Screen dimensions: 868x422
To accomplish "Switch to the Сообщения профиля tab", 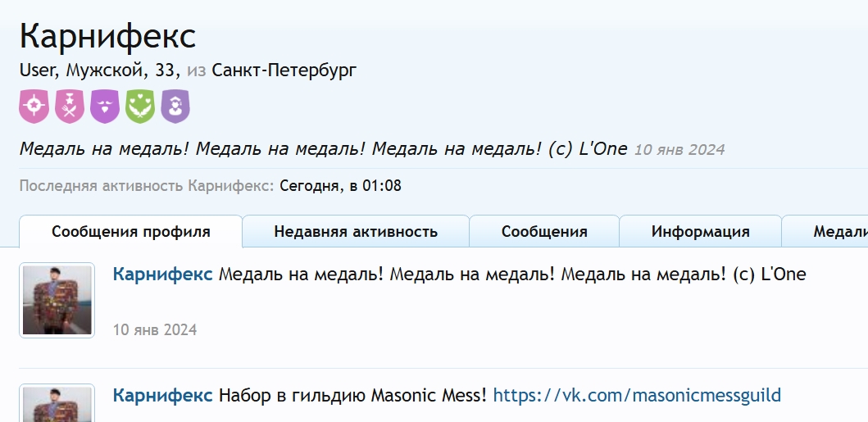I will [x=130, y=231].
